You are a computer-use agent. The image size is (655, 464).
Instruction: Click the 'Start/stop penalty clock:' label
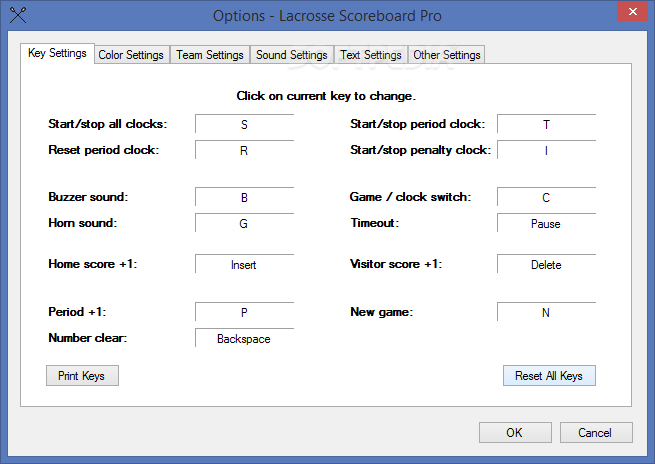tap(421, 150)
